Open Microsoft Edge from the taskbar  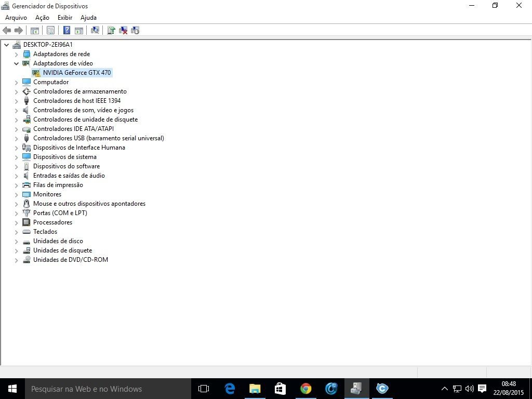(230, 389)
